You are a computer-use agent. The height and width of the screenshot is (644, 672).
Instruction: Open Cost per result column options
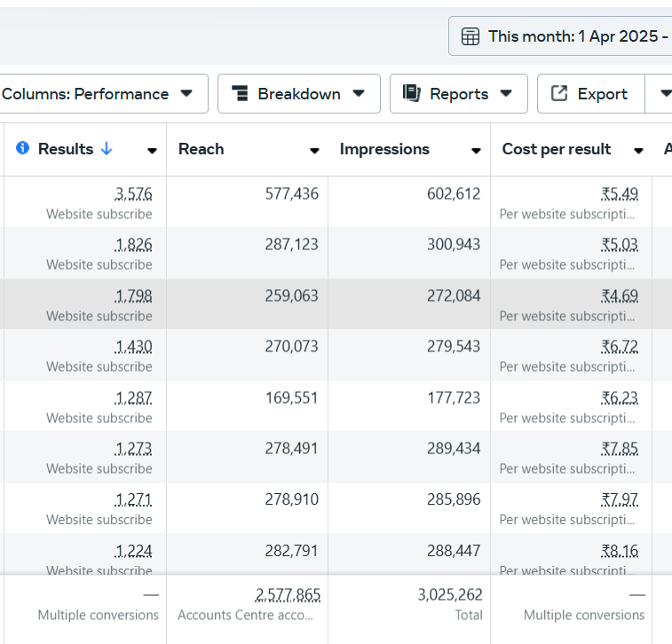[x=638, y=151]
